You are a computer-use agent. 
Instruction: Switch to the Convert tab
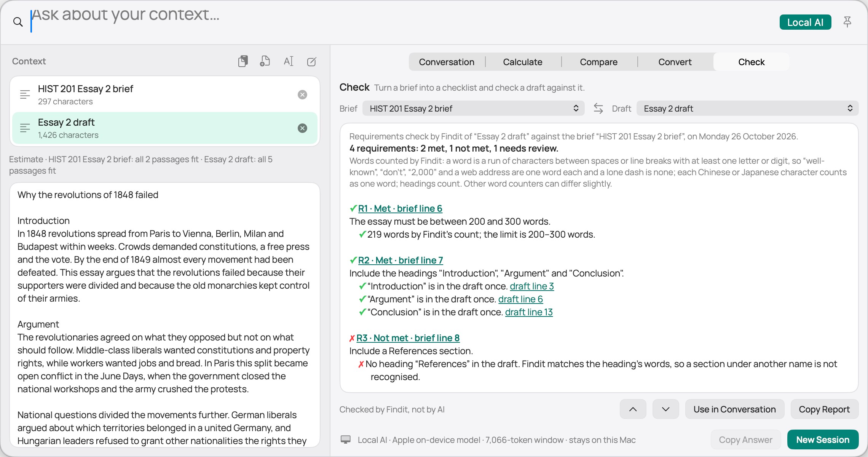675,62
